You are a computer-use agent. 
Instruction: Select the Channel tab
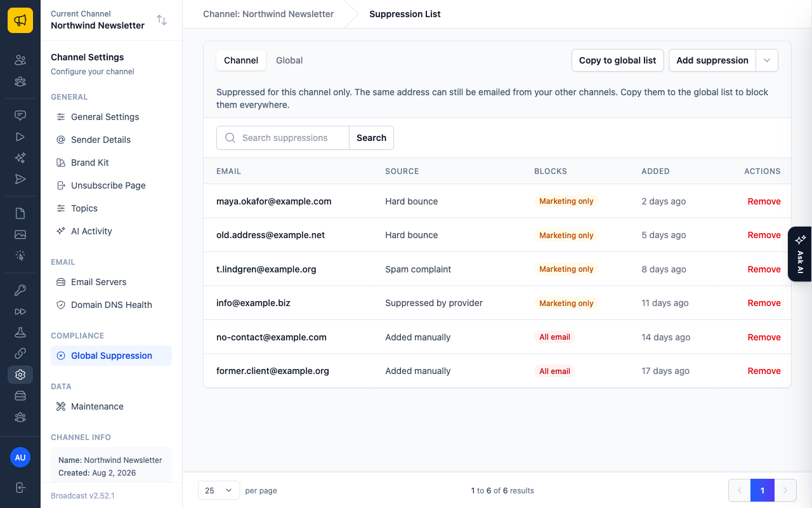coord(241,60)
